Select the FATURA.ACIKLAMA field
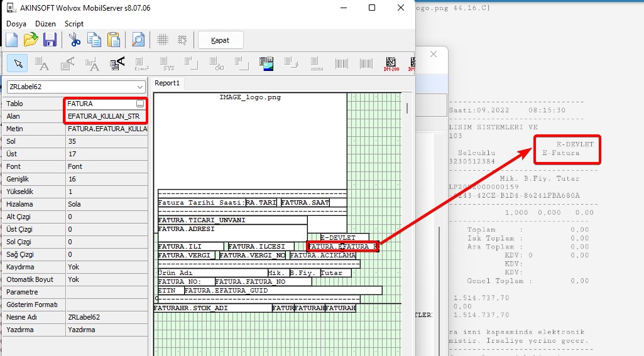Viewport: 644px width, 356px height. [x=322, y=256]
